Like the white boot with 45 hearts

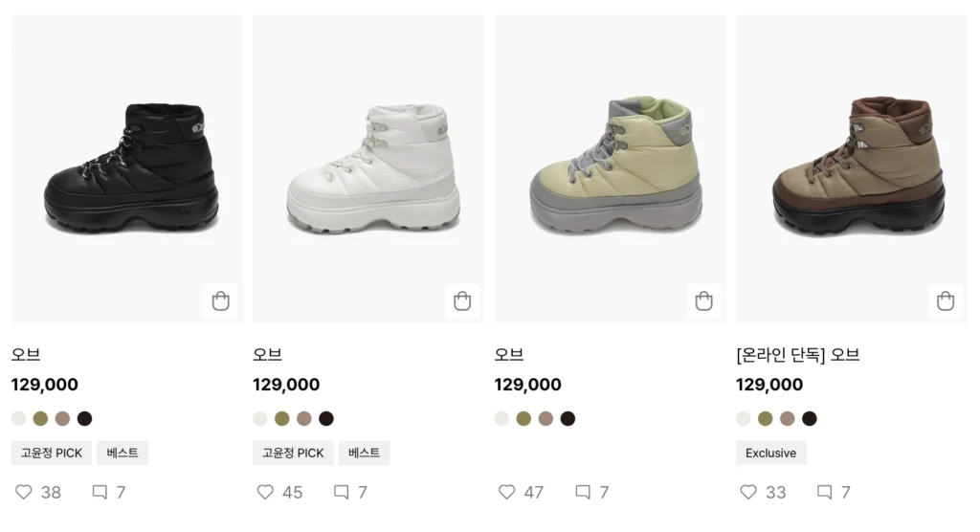click(265, 492)
